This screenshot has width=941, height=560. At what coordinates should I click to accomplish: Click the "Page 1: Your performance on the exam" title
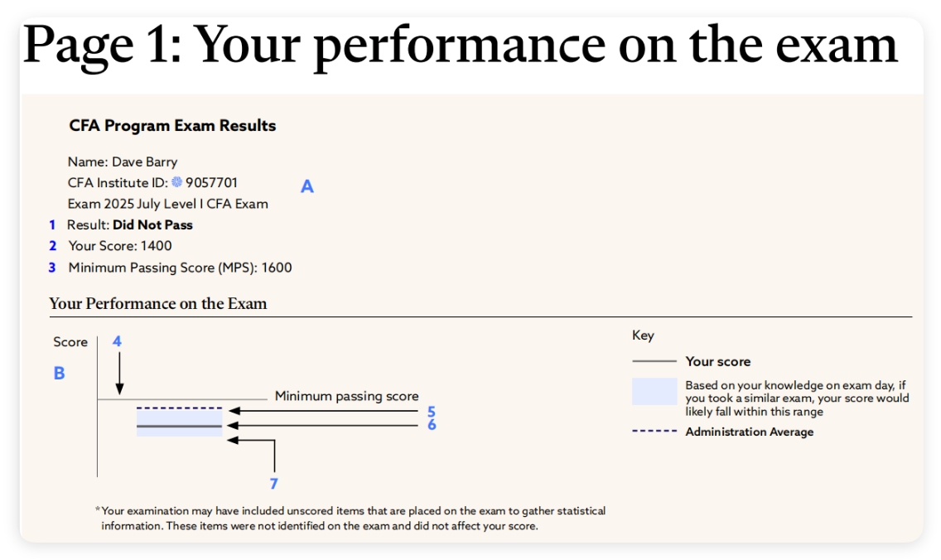click(461, 44)
